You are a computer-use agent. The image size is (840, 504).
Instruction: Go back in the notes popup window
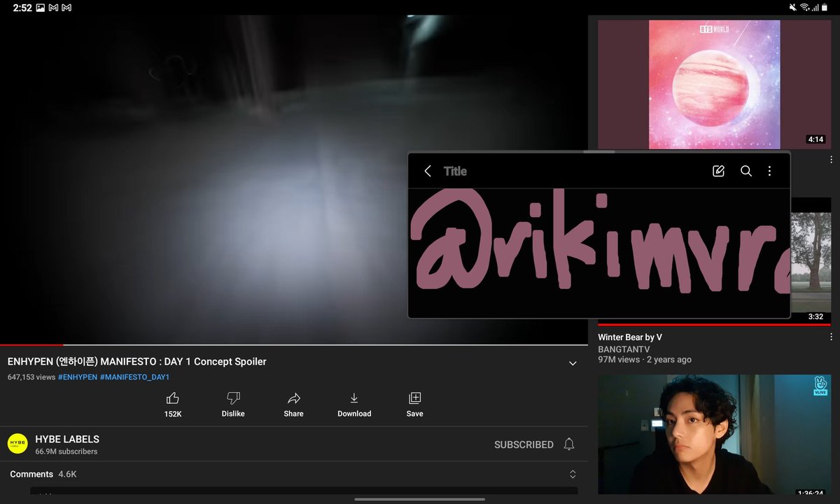[x=428, y=171]
